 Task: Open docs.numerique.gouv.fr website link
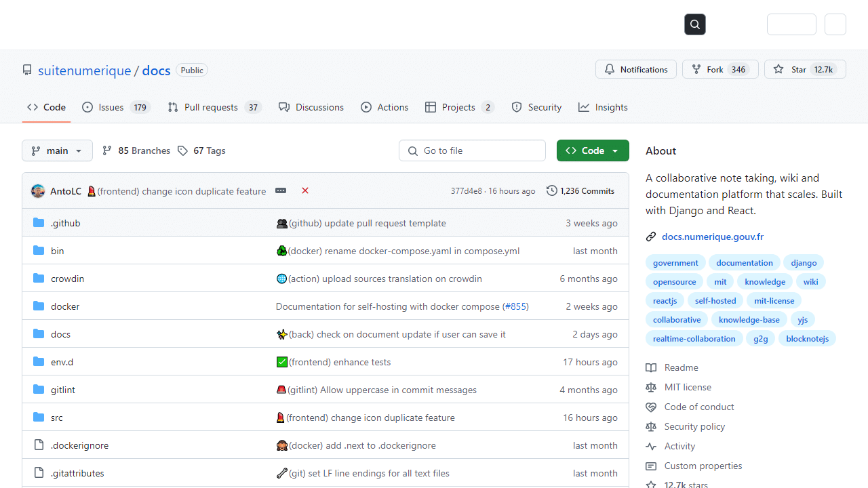click(713, 237)
